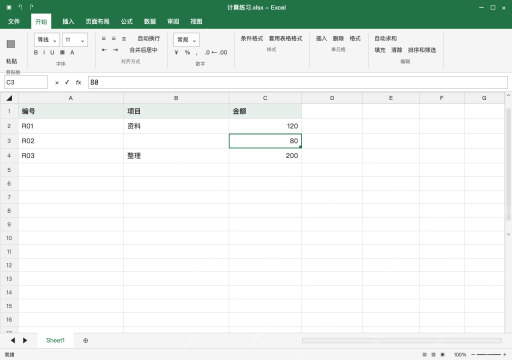
Task: Apply % percent style
Action: click(187, 52)
